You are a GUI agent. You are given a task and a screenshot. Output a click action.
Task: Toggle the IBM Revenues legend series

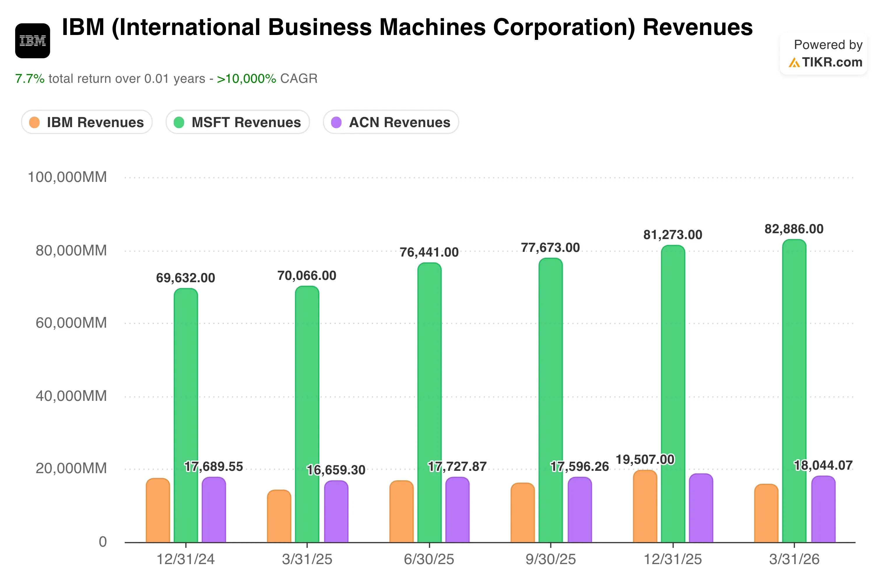(87, 122)
